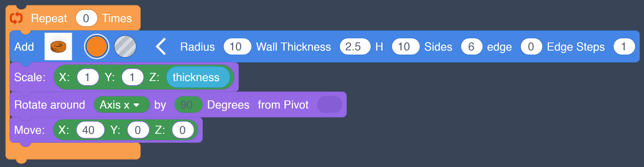Click the Move Z value field
Screen dimensions: 644x167
[x=183, y=130]
